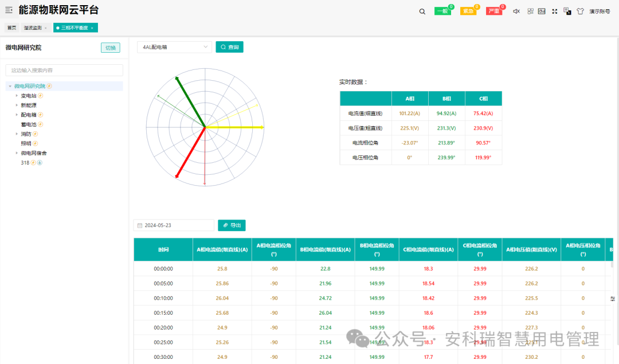Click the C相 current phase angle 90.57°
619x364 pixels.
(483, 143)
